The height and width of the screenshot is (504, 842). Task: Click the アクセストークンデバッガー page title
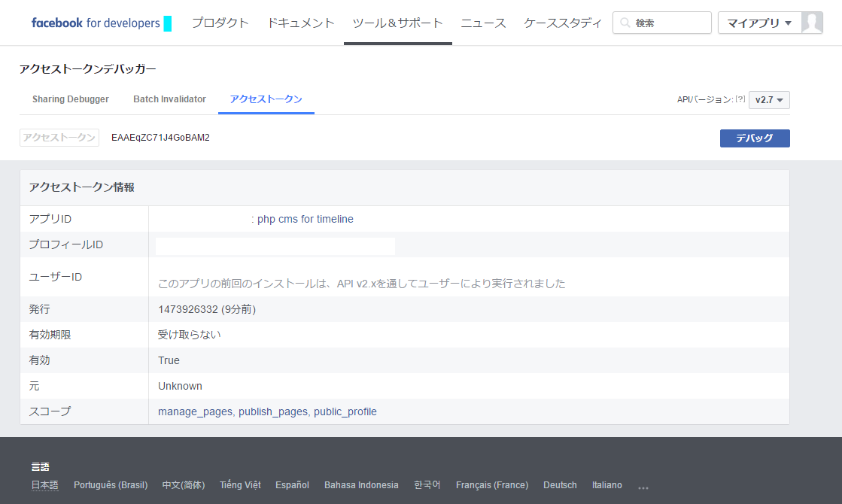pos(87,69)
